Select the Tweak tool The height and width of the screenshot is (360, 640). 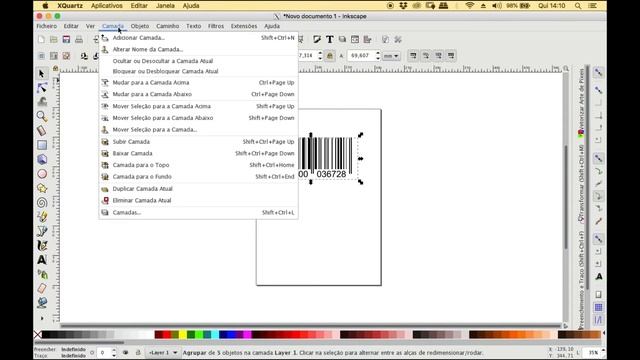(42, 102)
